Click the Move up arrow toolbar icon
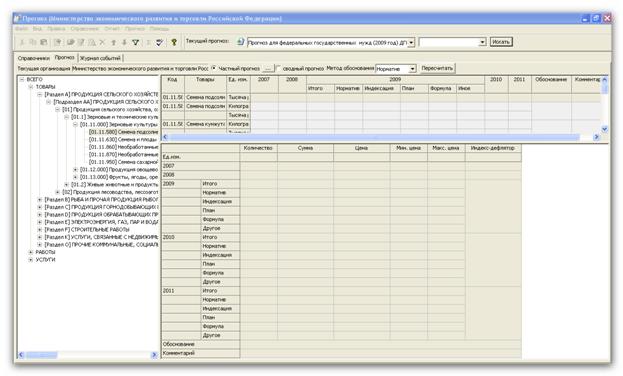Image resolution: width=623 pixels, height=376 pixels. point(114,42)
